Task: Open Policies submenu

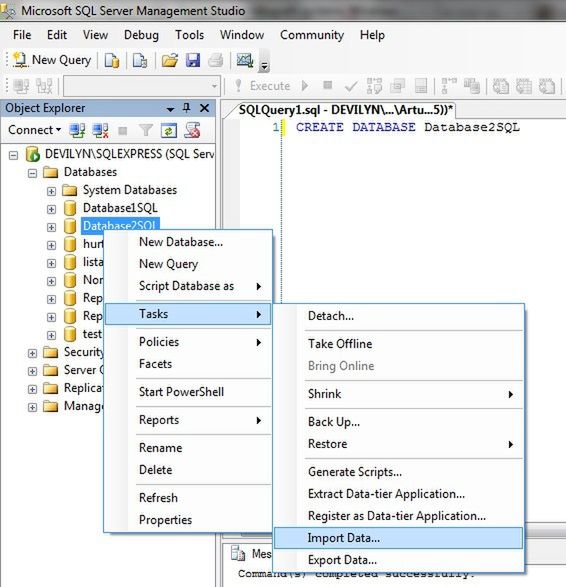Action: click(188, 342)
